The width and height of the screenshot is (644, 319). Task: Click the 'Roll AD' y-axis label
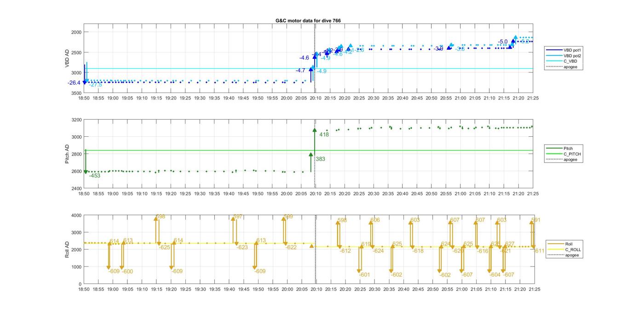click(67, 249)
